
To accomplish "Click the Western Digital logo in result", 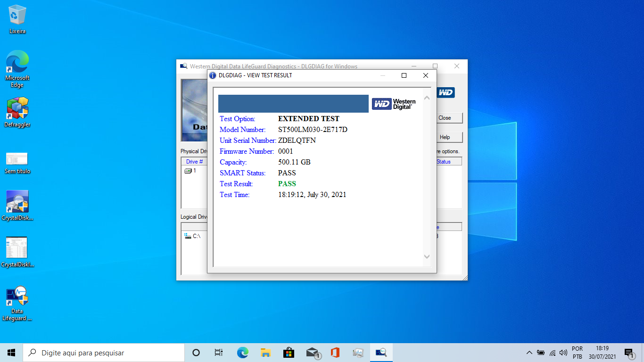I will click(x=394, y=104).
